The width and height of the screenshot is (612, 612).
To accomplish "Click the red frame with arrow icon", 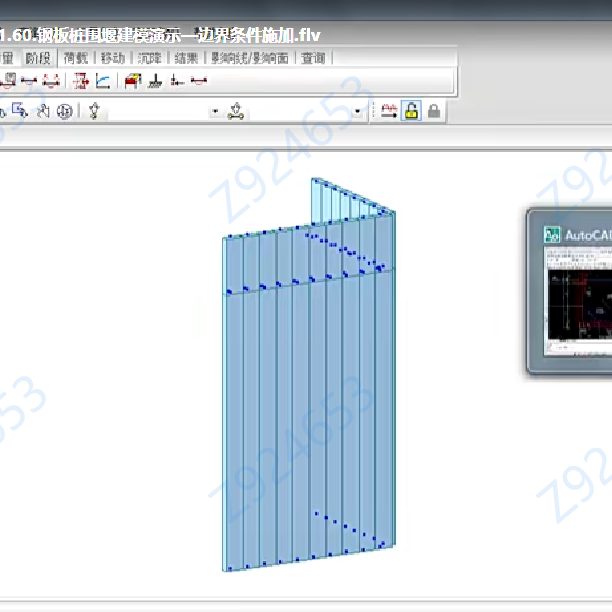I will point(81,80).
